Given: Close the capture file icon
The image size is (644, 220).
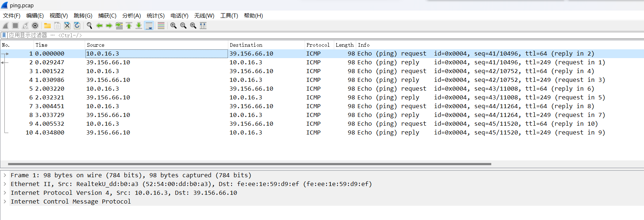Looking at the screenshot, I should [x=67, y=26].
